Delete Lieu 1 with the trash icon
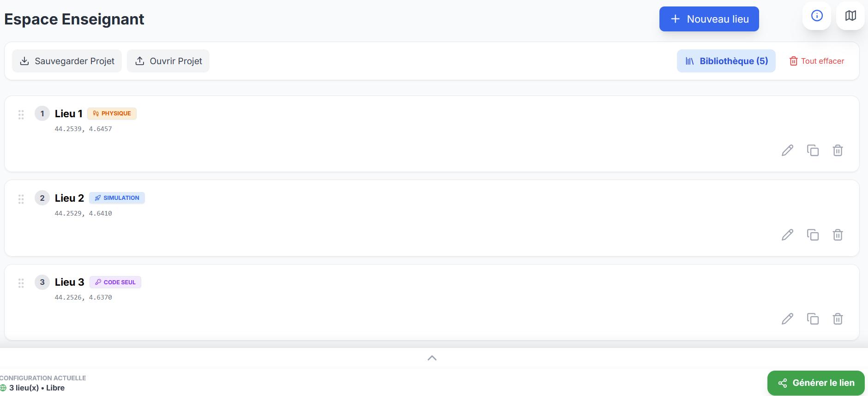The height and width of the screenshot is (396, 868). tap(838, 150)
